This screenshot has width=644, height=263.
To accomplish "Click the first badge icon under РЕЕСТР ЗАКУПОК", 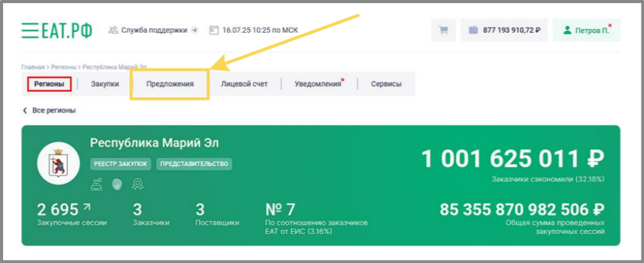I will coord(96,183).
